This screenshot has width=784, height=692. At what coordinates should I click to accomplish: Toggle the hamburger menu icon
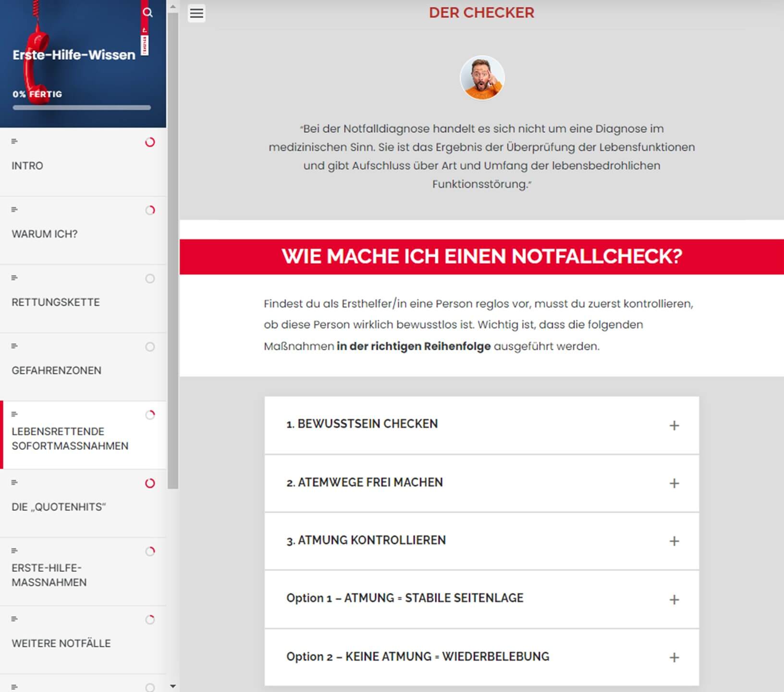point(196,13)
